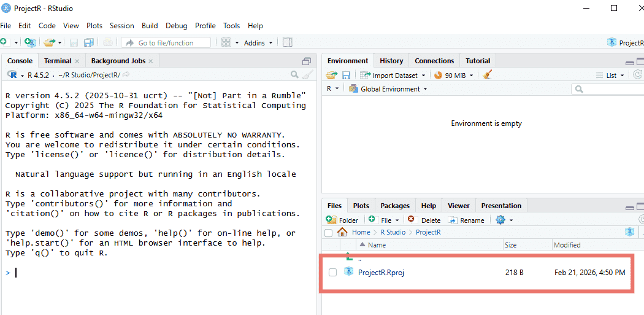The image size is (644, 315).
Task: Click the Save workspace disk icon in Environment
Action: 347,75
